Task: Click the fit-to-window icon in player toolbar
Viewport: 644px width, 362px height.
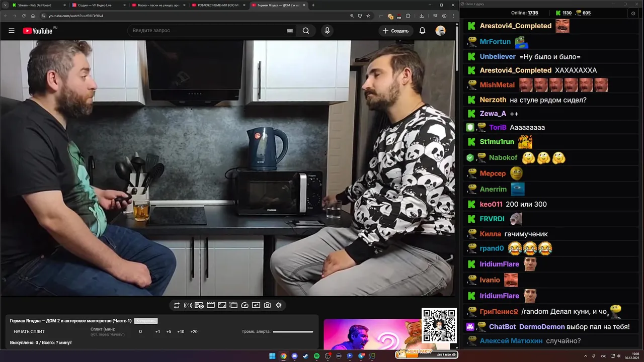Action: 222,305
